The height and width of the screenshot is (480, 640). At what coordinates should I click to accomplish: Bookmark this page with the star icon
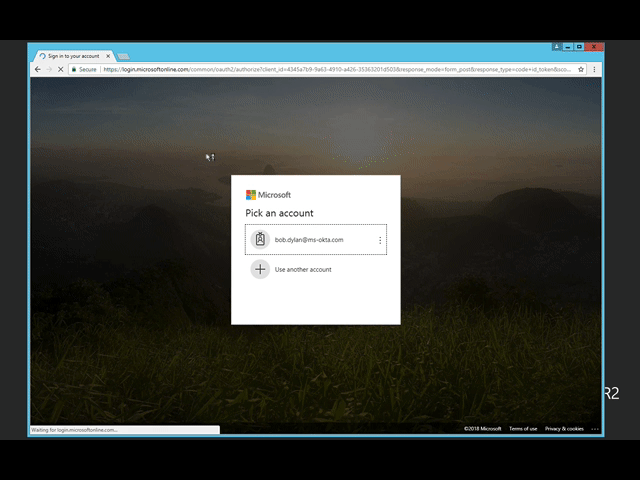point(581,70)
